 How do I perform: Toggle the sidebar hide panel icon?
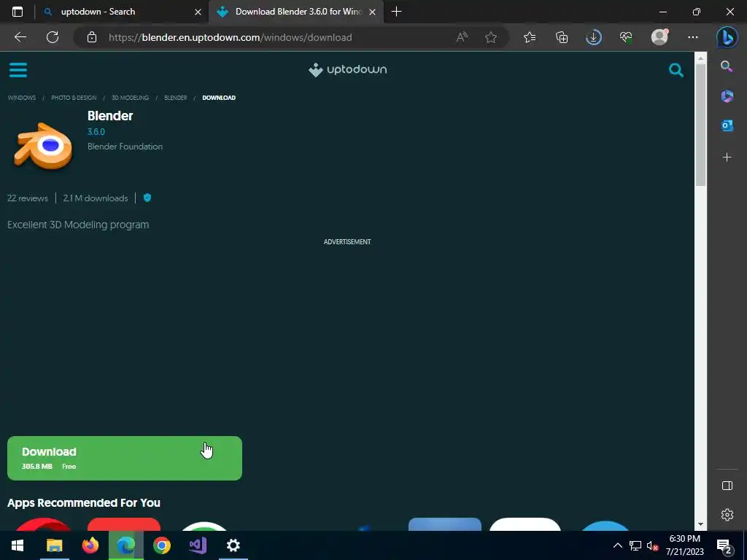tap(727, 485)
